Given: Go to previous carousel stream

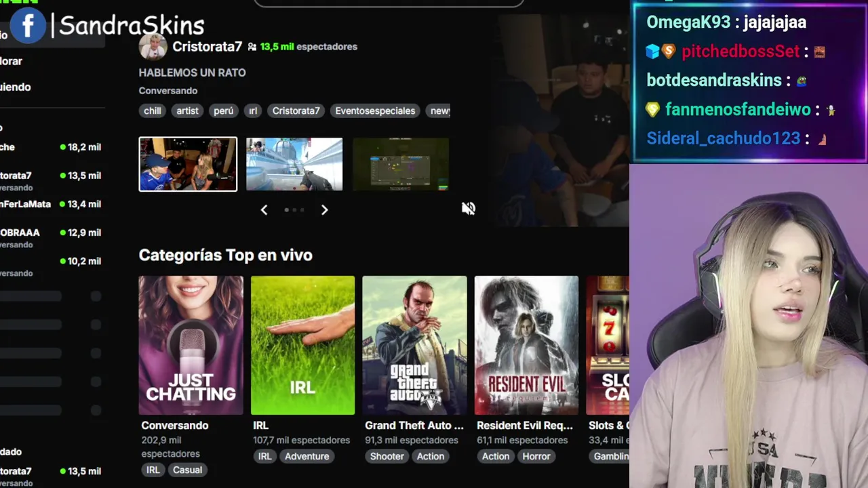Looking at the screenshot, I should [264, 210].
